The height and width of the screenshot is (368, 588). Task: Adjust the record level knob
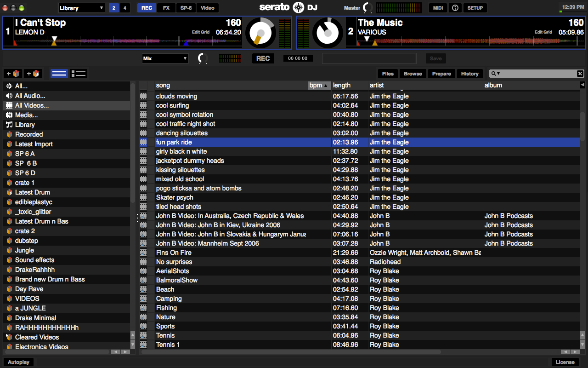coord(203,58)
